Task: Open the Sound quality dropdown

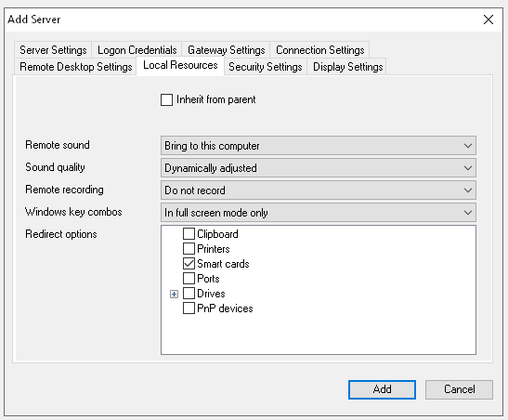Action: (x=319, y=168)
